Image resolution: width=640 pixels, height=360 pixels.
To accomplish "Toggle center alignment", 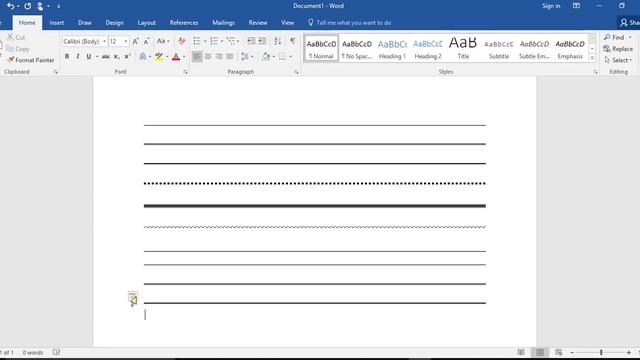I will (x=208, y=56).
